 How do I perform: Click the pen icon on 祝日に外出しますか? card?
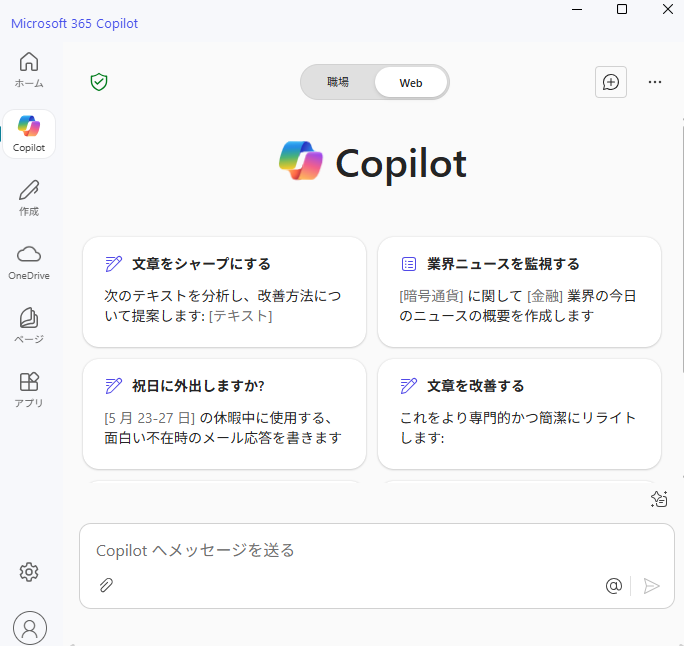point(114,386)
